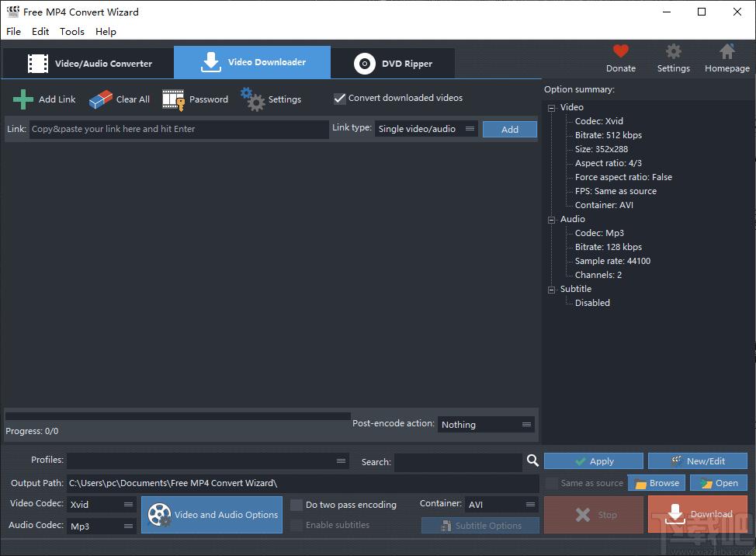This screenshot has height=556, width=756.
Task: Select 'Container: AVI' tree row
Action: point(604,205)
